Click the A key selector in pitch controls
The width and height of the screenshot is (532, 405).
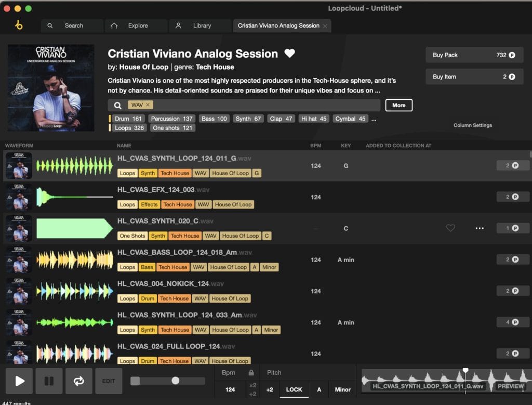click(x=319, y=389)
